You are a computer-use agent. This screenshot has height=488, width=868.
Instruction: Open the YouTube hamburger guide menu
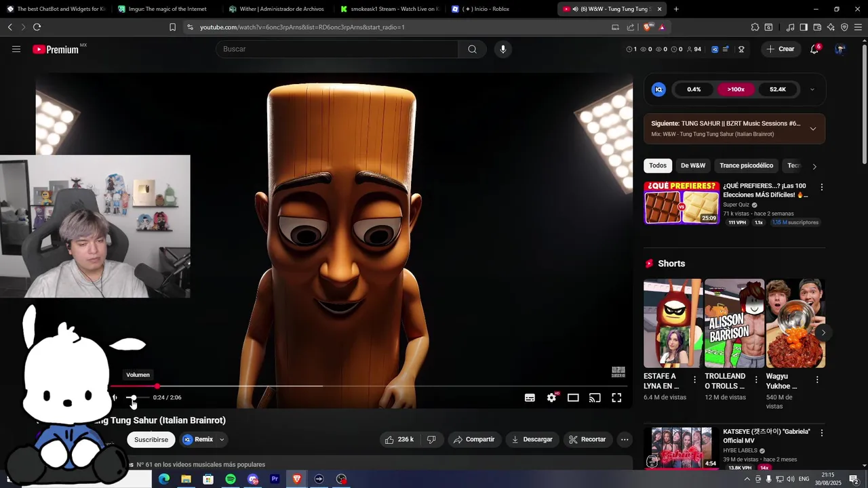16,49
